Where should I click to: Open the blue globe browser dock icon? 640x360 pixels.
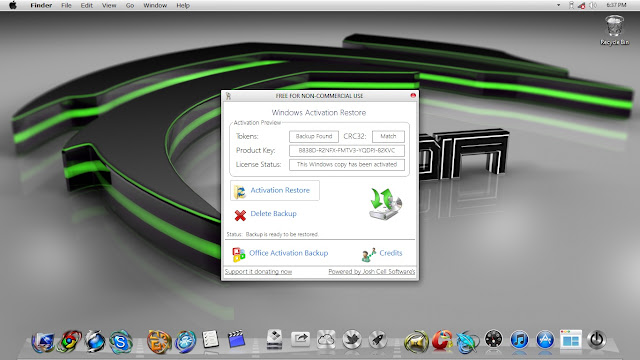[95, 341]
